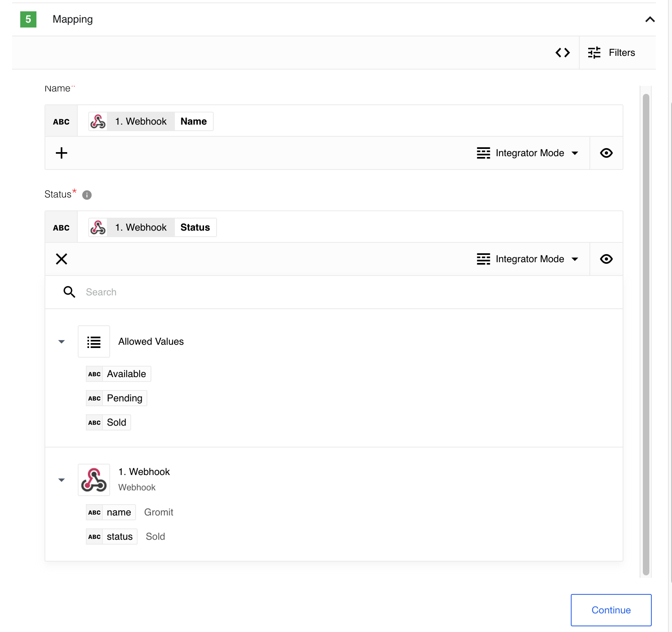Toggle the Status field preview eye icon
This screenshot has width=672, height=632.
[x=606, y=259]
